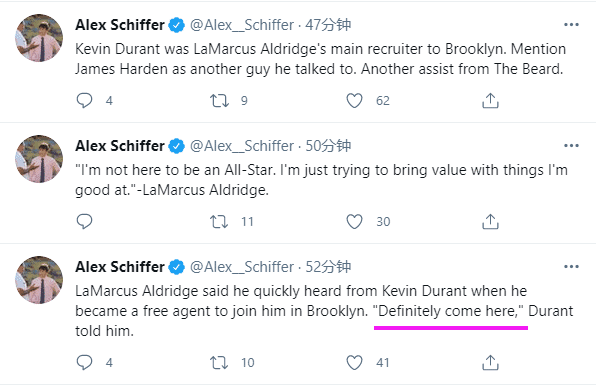Retweet the All-Star quote tweet
596x389 pixels.
[x=219, y=221]
